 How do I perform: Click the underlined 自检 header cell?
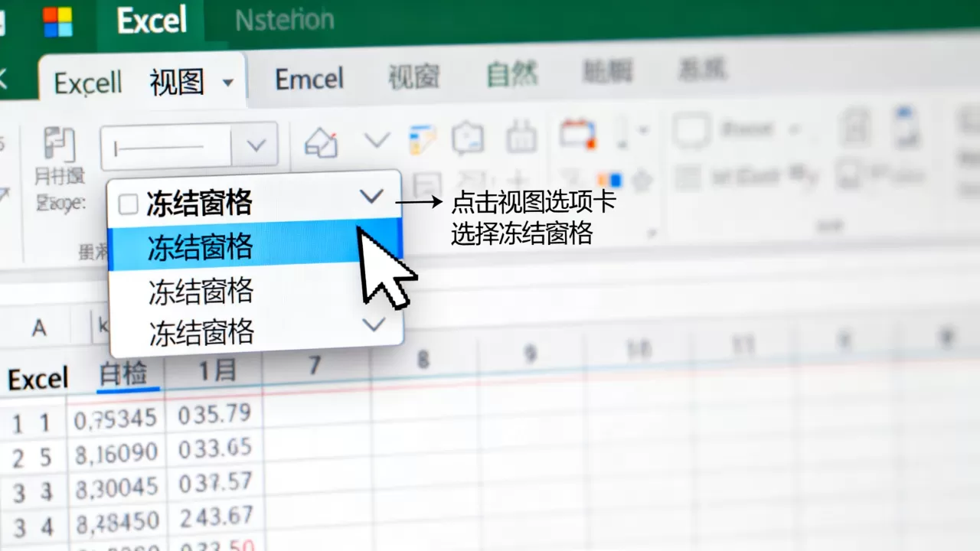pyautogui.click(x=122, y=374)
